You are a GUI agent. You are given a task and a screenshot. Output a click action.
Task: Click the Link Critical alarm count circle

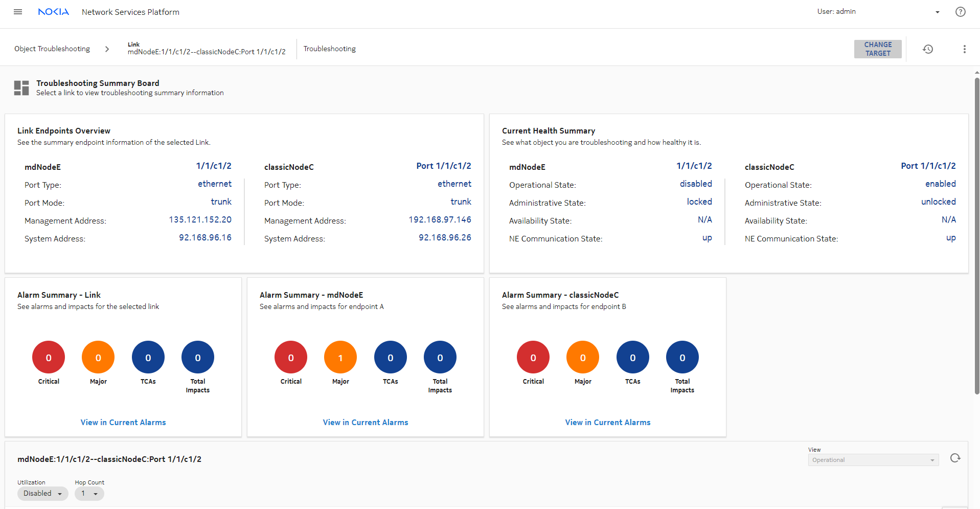pos(49,357)
